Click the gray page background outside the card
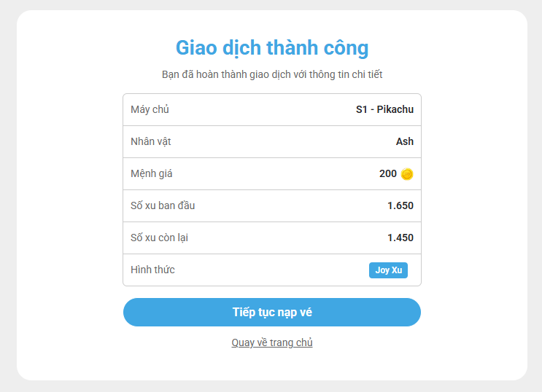Viewport: 542px width, 392px height. point(7,197)
